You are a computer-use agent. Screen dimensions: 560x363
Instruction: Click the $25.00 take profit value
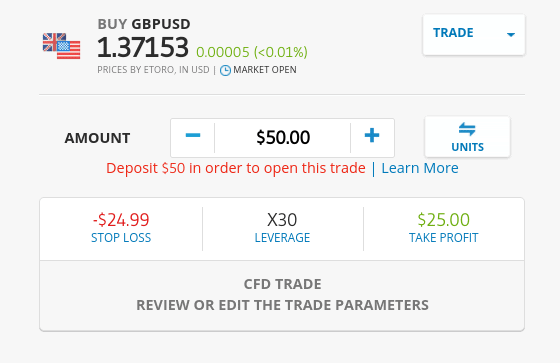[x=444, y=220]
